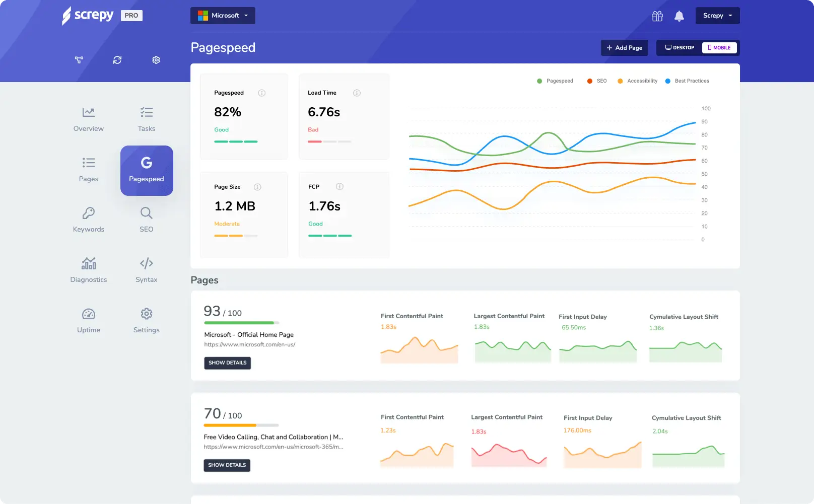Click the Load Time Bad rating bar
The height and width of the screenshot is (504, 814).
click(329, 142)
